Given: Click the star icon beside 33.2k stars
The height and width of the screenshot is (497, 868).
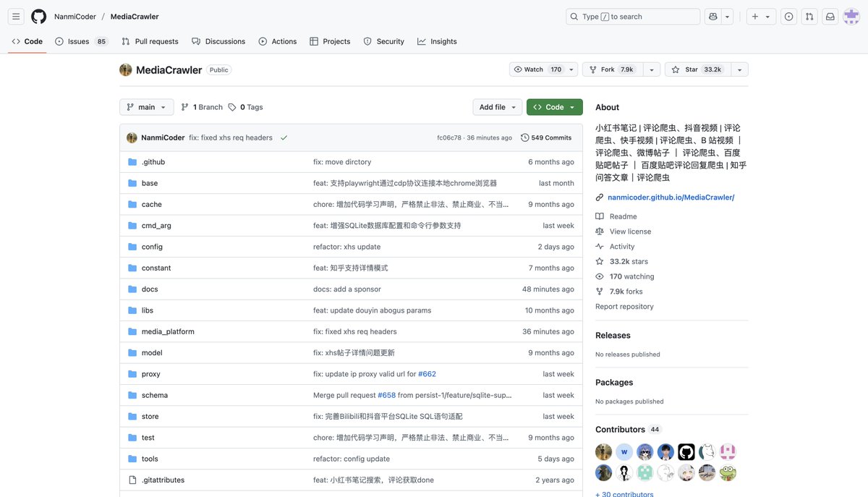Looking at the screenshot, I should 600,262.
